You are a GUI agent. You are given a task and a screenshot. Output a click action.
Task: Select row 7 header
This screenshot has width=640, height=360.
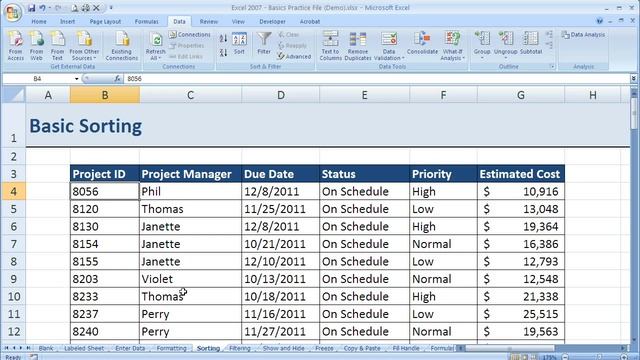pos(13,244)
